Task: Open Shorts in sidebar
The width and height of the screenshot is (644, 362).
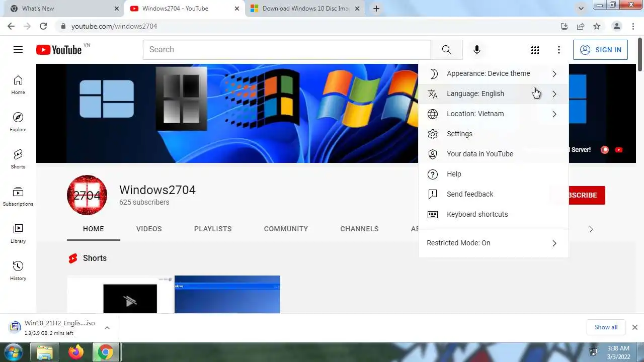Action: click(x=18, y=159)
